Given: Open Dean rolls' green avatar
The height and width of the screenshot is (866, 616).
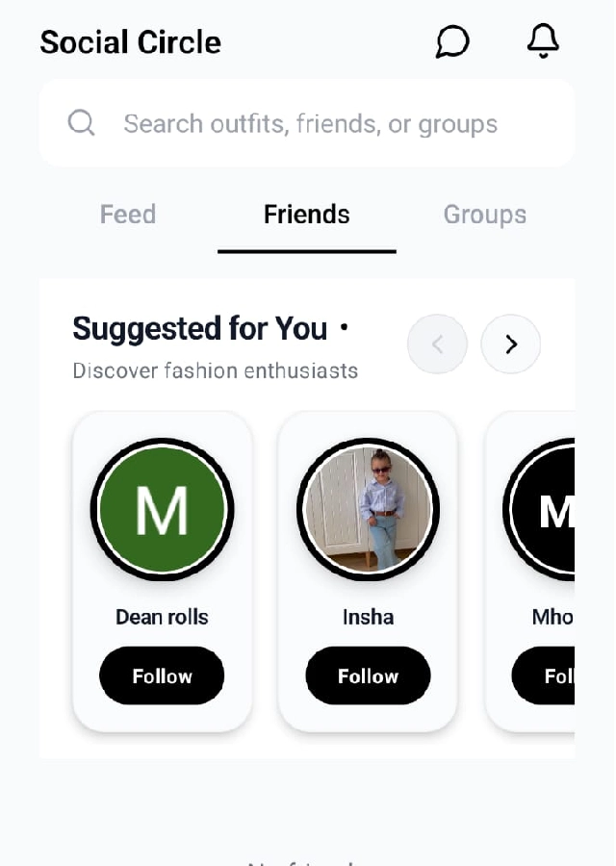Looking at the screenshot, I should (x=162, y=509).
